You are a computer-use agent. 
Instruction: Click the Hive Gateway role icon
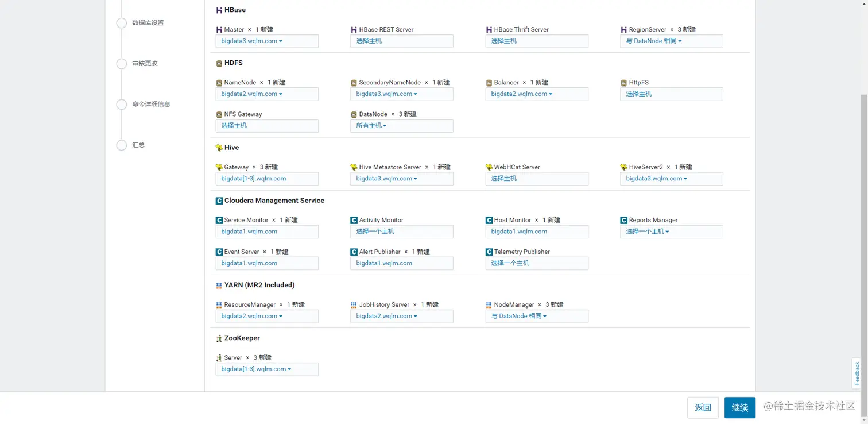[x=219, y=167]
